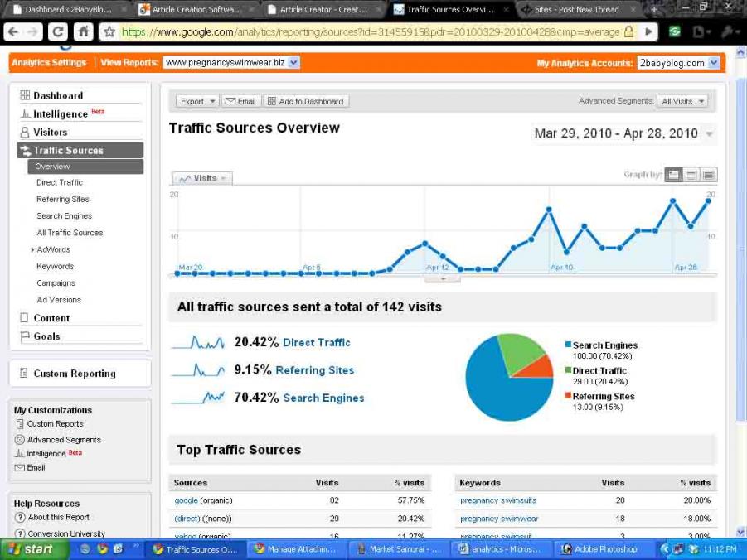Click the About this Report help icon

click(x=20, y=517)
